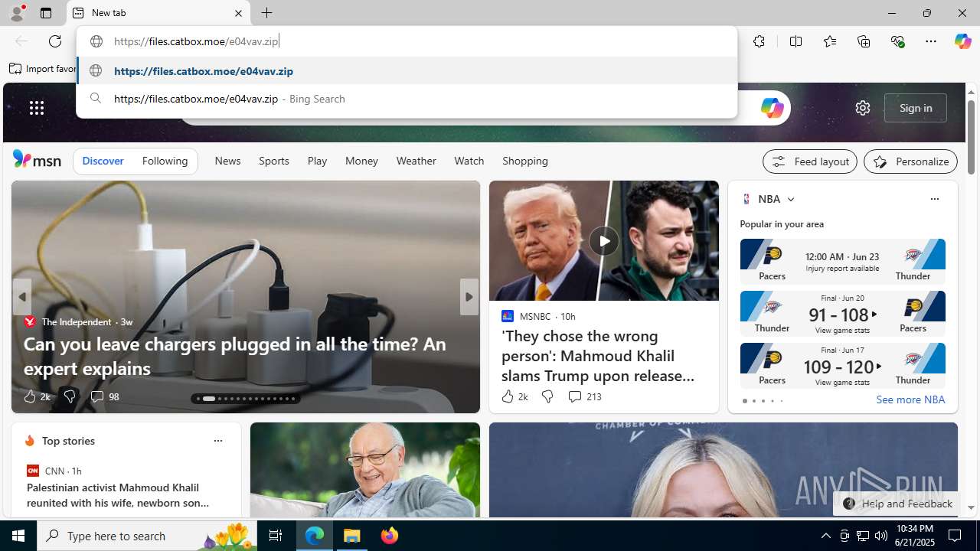Open the Sports tab

coord(273,161)
